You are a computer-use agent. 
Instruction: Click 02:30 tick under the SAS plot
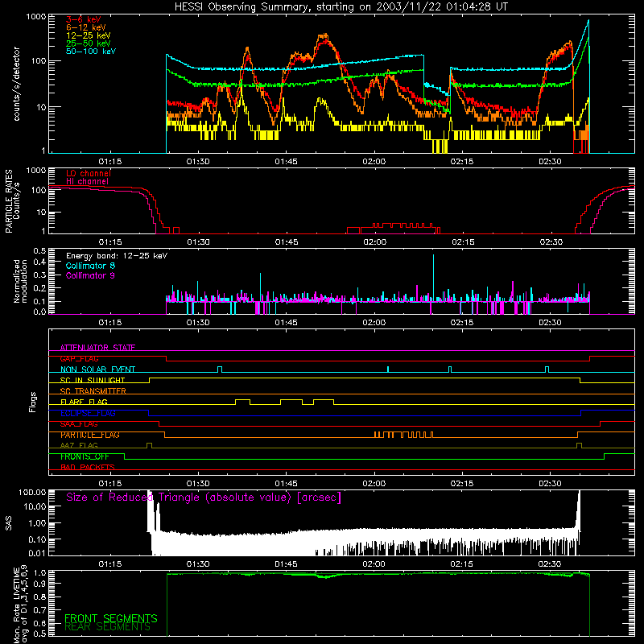pyautogui.click(x=550, y=564)
